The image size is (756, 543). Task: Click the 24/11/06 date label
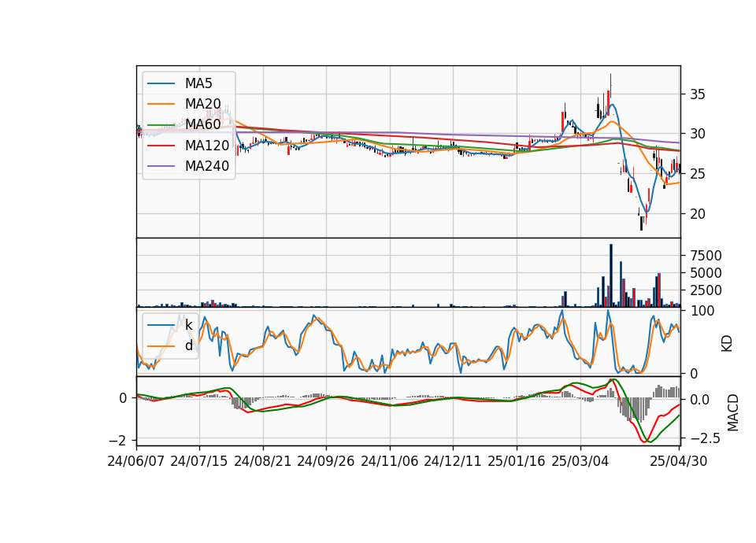pos(390,461)
